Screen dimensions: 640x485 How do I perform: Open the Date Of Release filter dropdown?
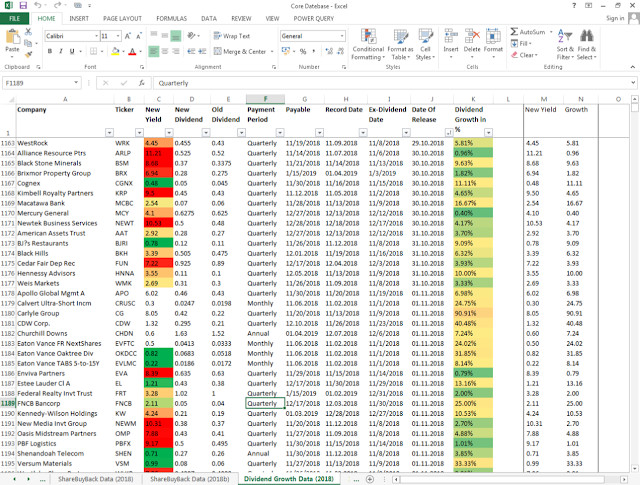click(x=449, y=132)
